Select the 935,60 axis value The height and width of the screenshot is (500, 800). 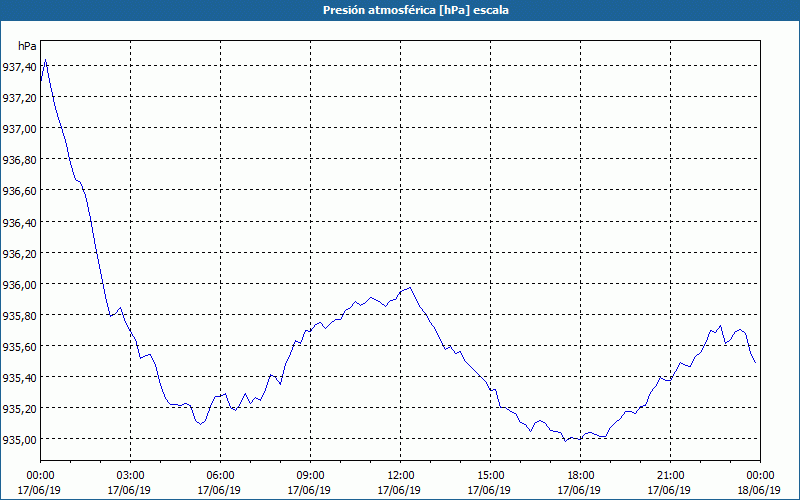pyautogui.click(x=19, y=347)
